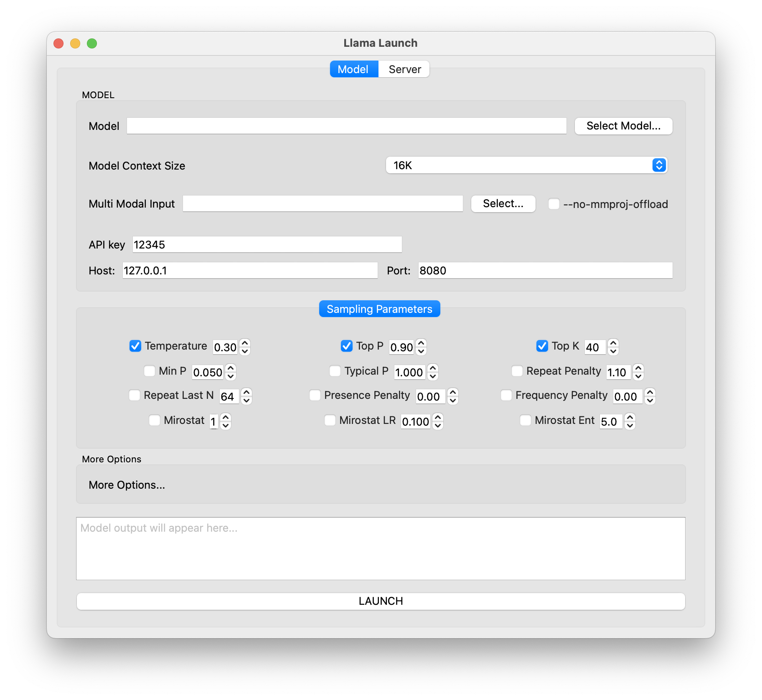
Task: Click the Mirostat Ent value 5.0
Action: click(611, 421)
